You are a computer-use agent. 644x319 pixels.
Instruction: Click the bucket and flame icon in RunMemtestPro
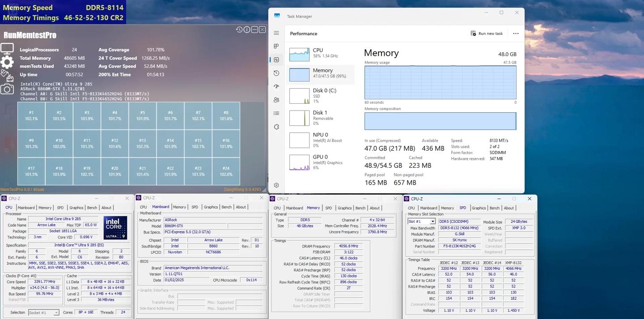click(7, 76)
